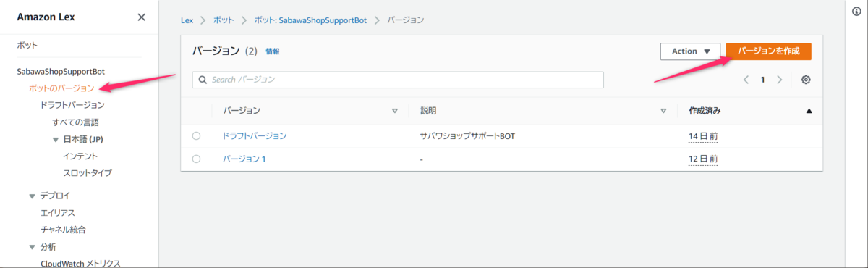Close the Amazon Lex navigation panel
Viewport: 868px width, 268px height.
pos(141,17)
